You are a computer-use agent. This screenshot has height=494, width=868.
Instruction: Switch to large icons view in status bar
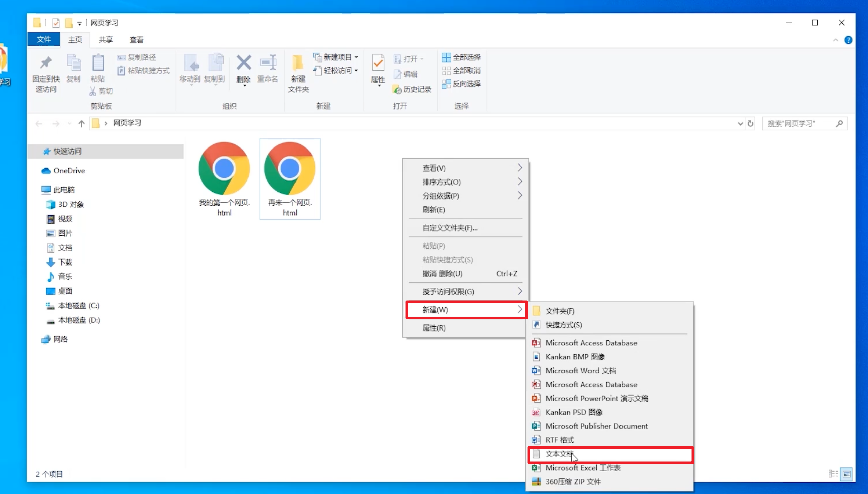(x=847, y=474)
